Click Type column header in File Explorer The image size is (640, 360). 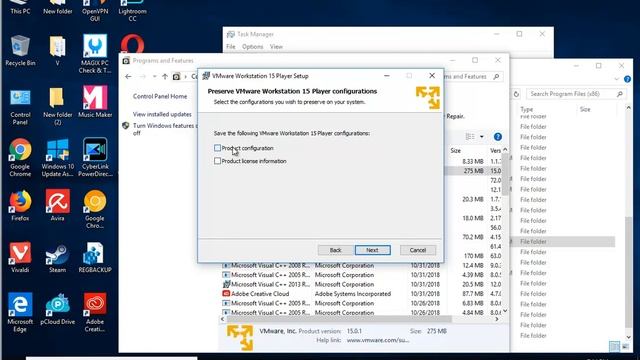(x=527, y=109)
